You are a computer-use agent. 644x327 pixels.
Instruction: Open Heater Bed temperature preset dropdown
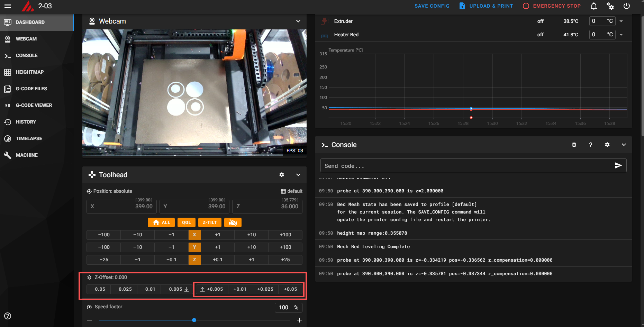621,35
